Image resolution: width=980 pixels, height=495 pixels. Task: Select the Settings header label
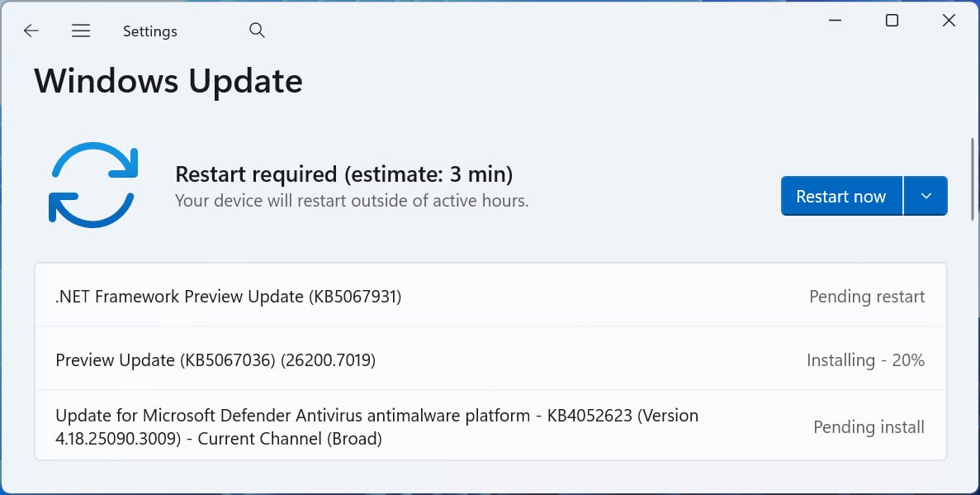149,31
